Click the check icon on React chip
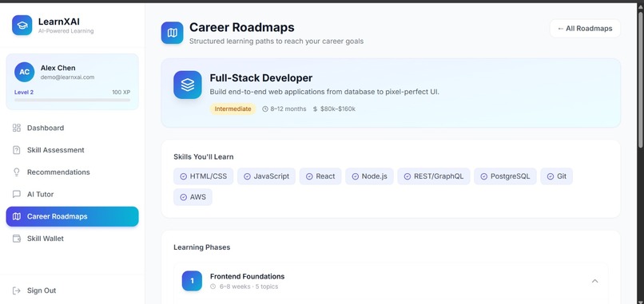644x304 pixels. [309, 176]
